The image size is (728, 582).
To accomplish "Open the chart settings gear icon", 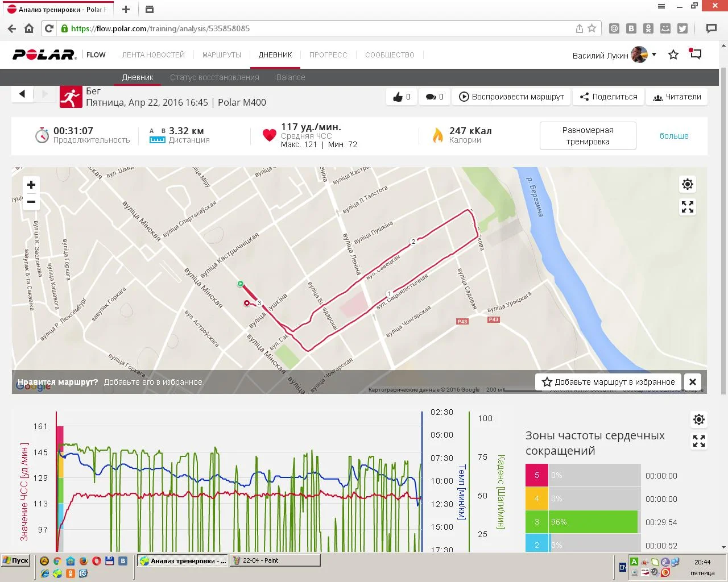I will 699,419.
